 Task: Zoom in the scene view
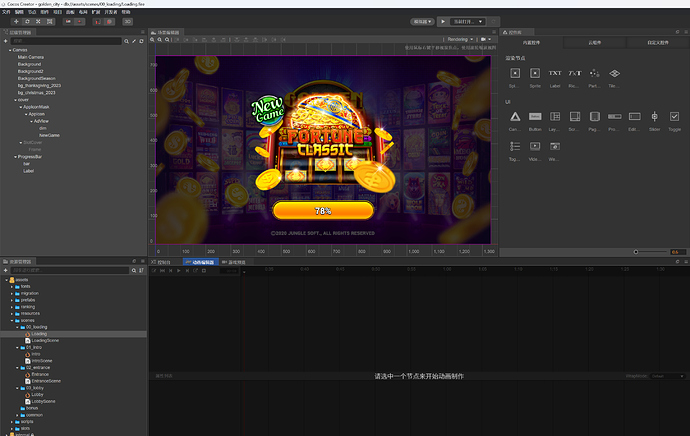pos(152,40)
